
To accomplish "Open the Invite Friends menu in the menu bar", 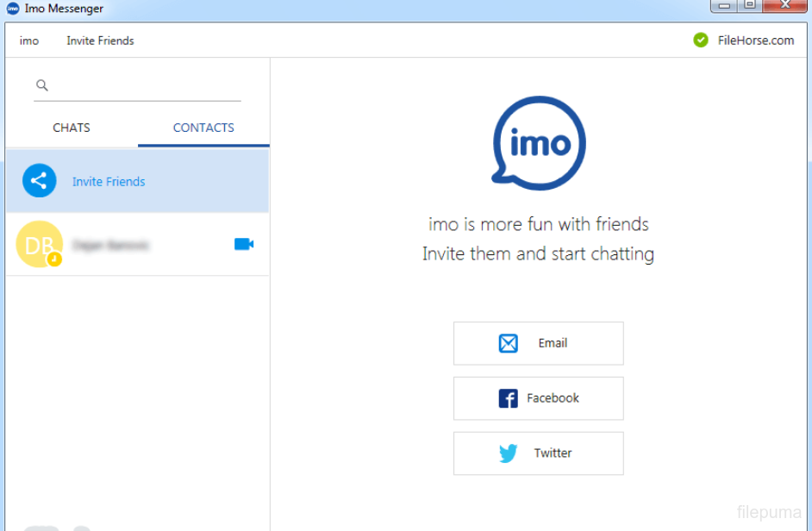I will [100, 41].
